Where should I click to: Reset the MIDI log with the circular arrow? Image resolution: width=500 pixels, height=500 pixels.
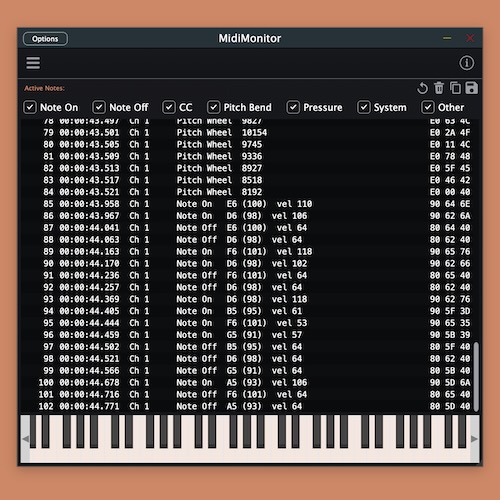pos(422,88)
